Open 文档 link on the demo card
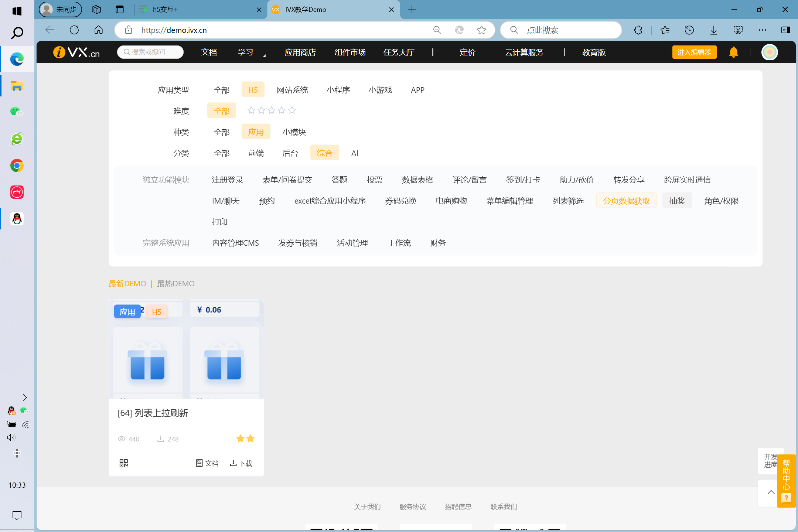The width and height of the screenshot is (798, 532). (207, 463)
